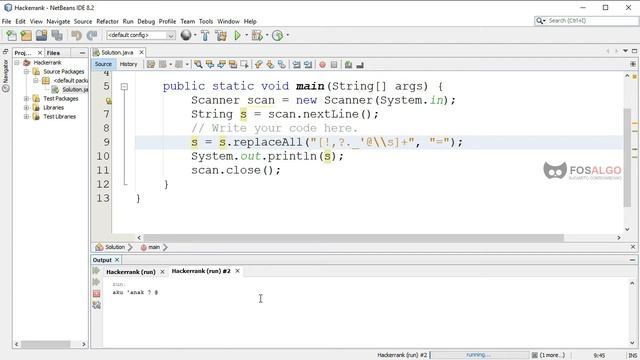
Task: Click the Search (Ctrl+I) field
Action: pyautogui.click(x=587, y=20)
